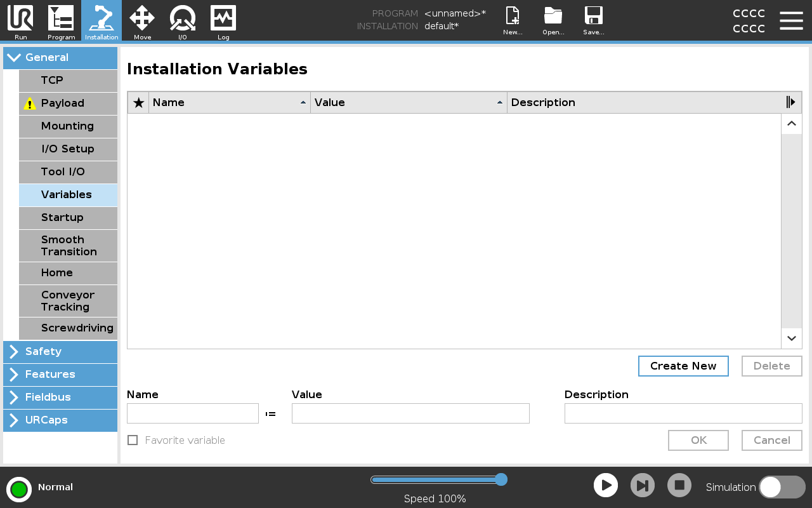Click the Create New button
Screen dimensions: 812x508
pyautogui.click(x=683, y=366)
